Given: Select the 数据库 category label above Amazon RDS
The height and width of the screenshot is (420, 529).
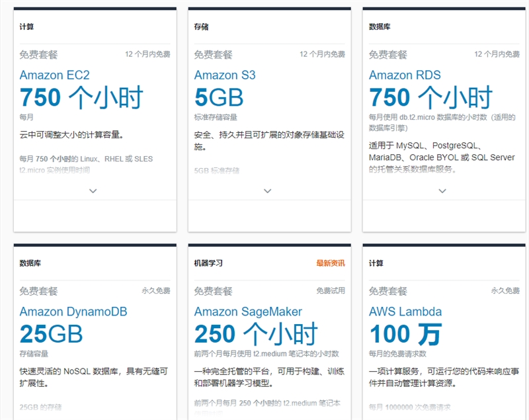Looking at the screenshot, I should point(380,26).
